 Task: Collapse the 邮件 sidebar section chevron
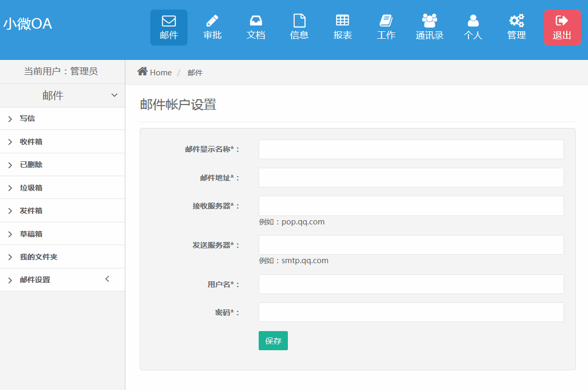[x=114, y=96]
